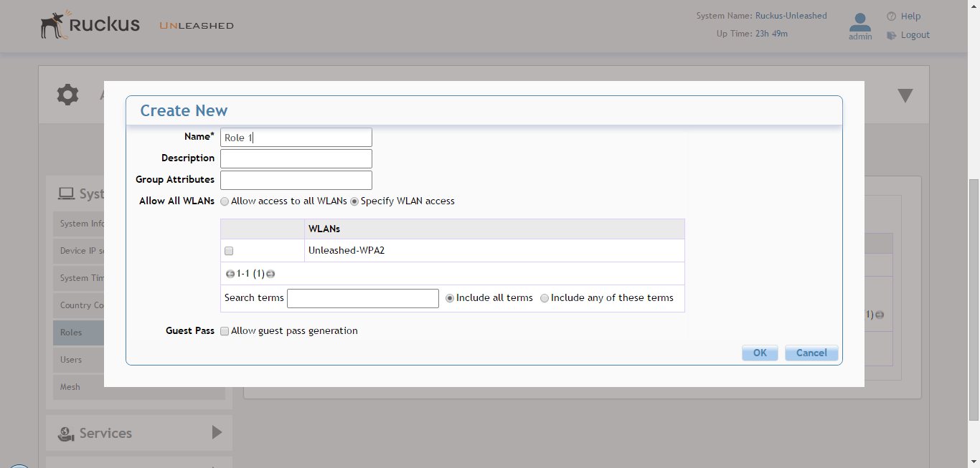Cancel the Create New dialog

[811, 353]
